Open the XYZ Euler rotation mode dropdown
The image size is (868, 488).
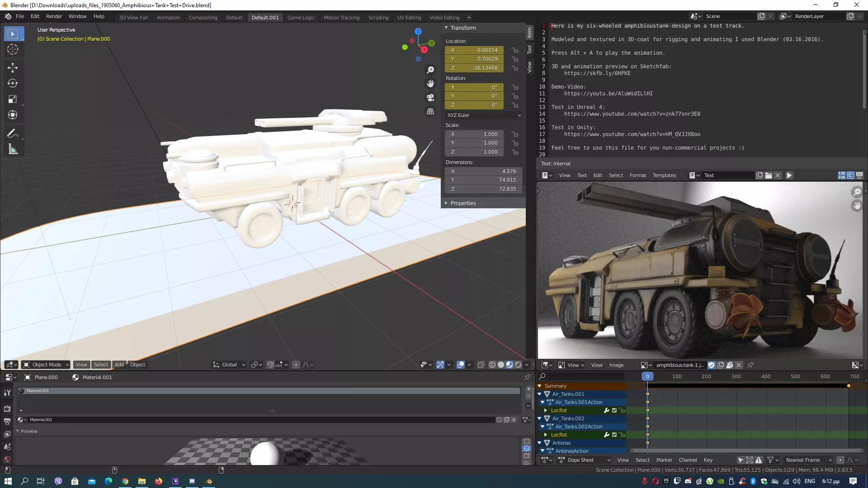click(483, 115)
